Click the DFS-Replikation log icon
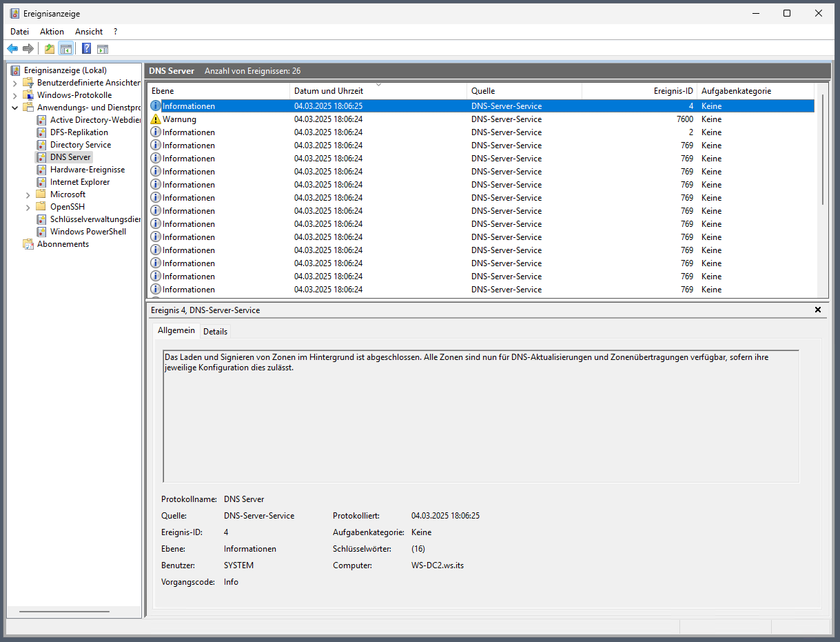 (41, 132)
